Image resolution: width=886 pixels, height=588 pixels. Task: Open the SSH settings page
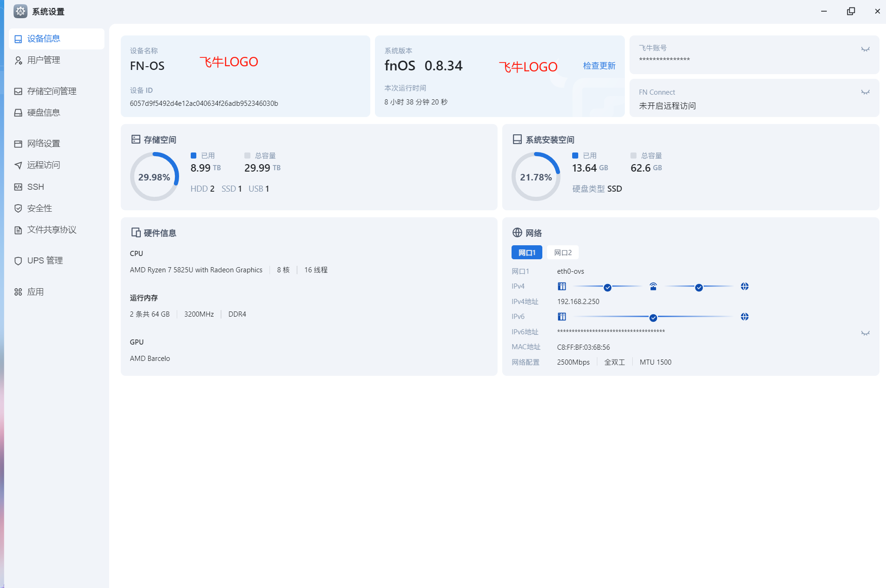[35, 187]
